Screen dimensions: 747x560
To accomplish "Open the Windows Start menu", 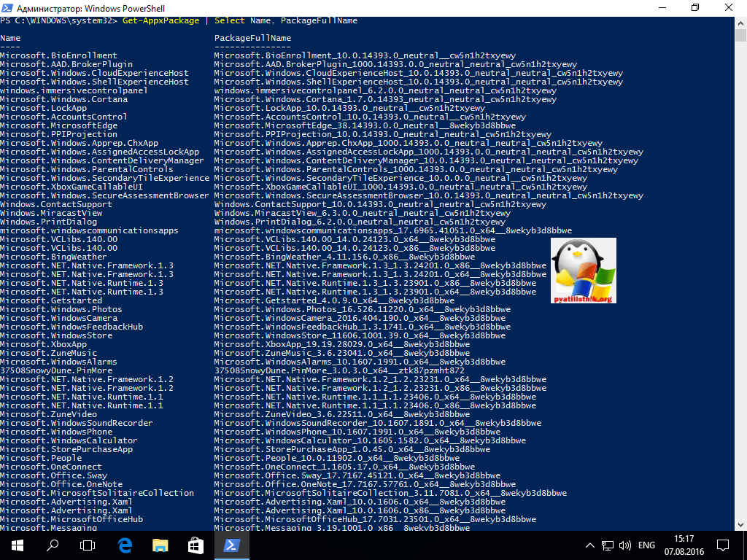I will coord(18,545).
